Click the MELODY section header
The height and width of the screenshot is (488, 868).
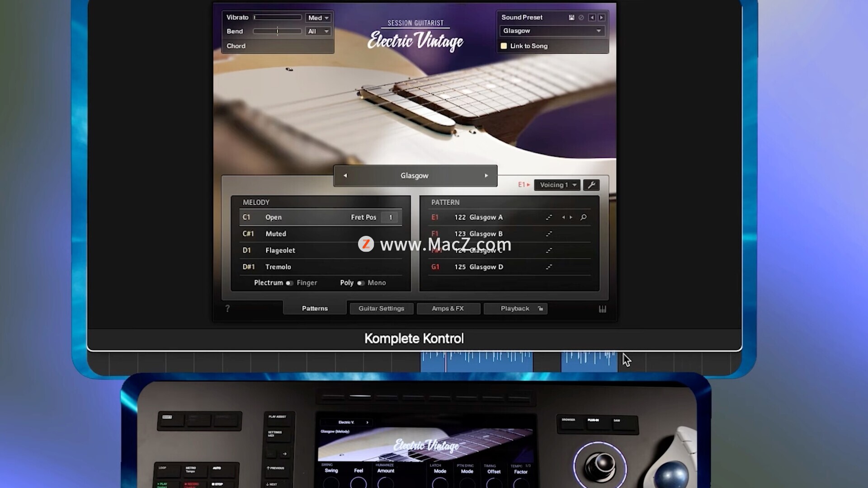click(256, 202)
